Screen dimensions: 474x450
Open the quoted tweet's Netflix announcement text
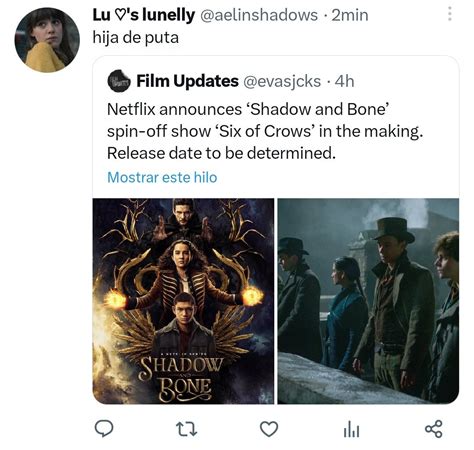(x=265, y=131)
